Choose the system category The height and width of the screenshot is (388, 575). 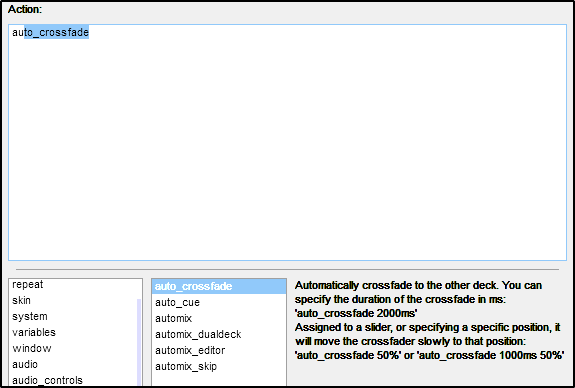[30, 316]
